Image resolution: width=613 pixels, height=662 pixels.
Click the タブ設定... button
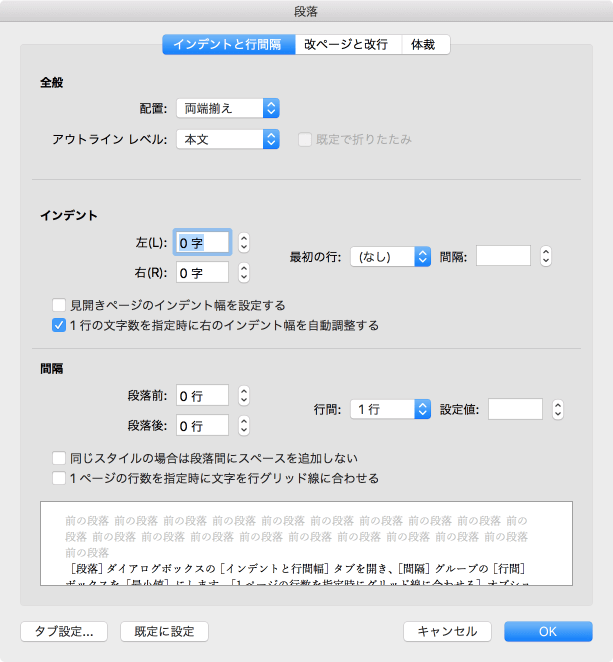[64, 631]
